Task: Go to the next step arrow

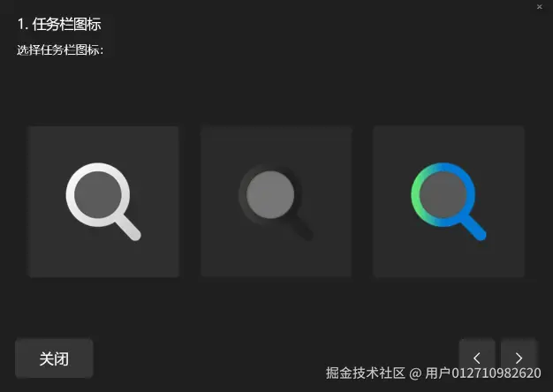Action: pyautogui.click(x=519, y=358)
